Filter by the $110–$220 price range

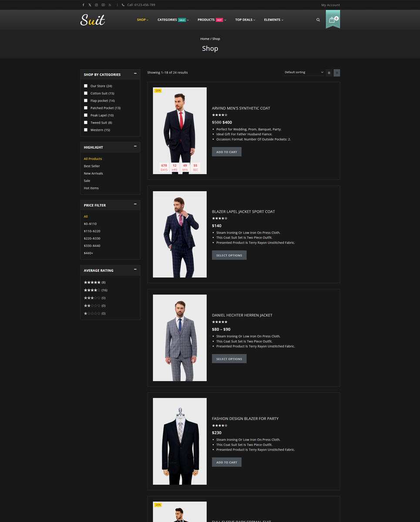(92, 231)
